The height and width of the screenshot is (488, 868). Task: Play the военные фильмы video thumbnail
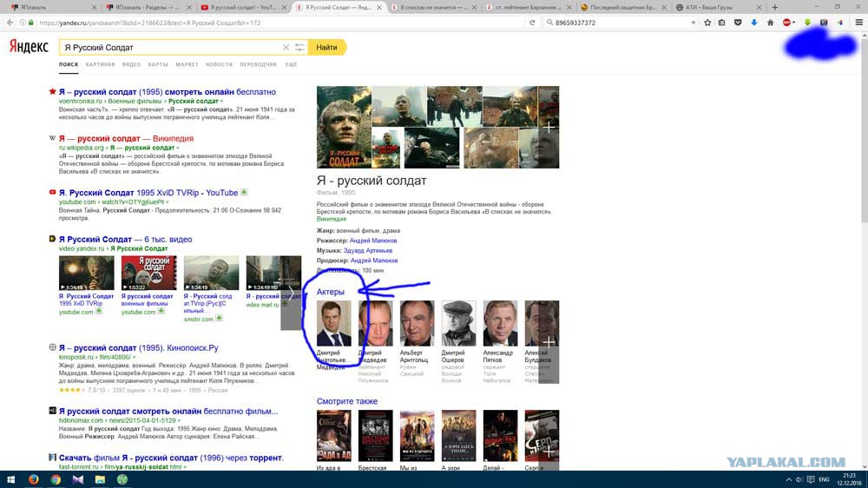click(149, 273)
